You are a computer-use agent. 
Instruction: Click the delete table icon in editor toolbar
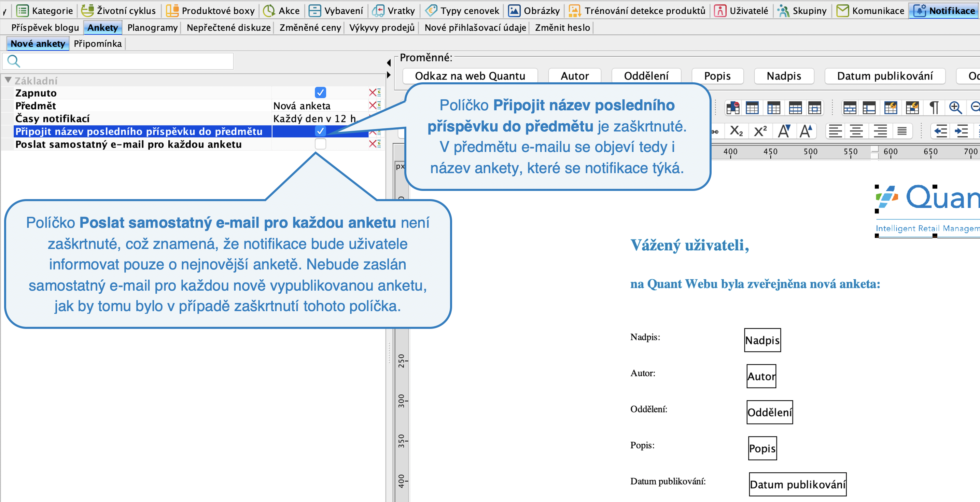[x=733, y=108]
